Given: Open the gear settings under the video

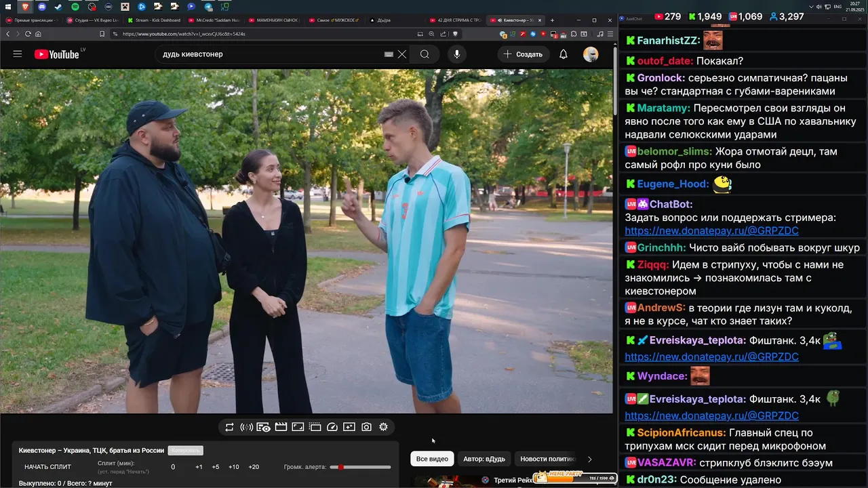Looking at the screenshot, I should pos(383,427).
